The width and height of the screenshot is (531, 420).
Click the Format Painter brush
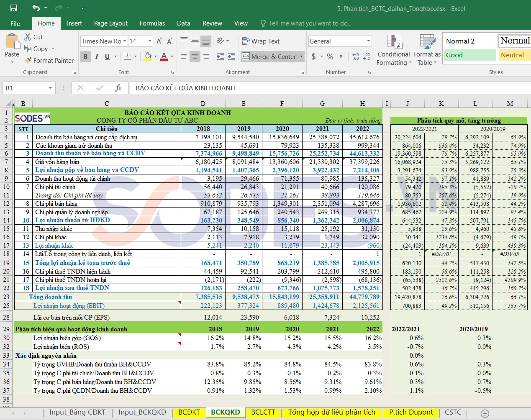coord(28,61)
